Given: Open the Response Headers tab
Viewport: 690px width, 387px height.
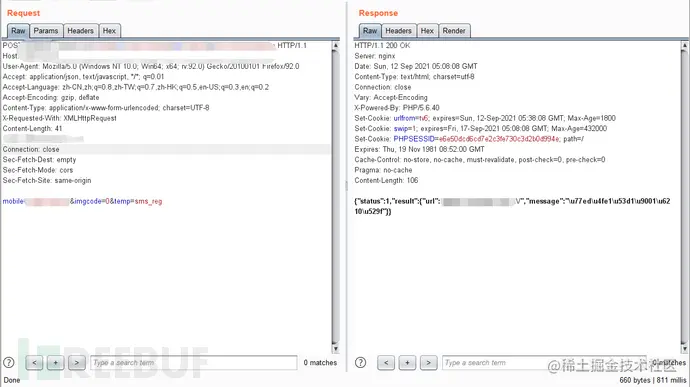Looking at the screenshot, I should 398,31.
